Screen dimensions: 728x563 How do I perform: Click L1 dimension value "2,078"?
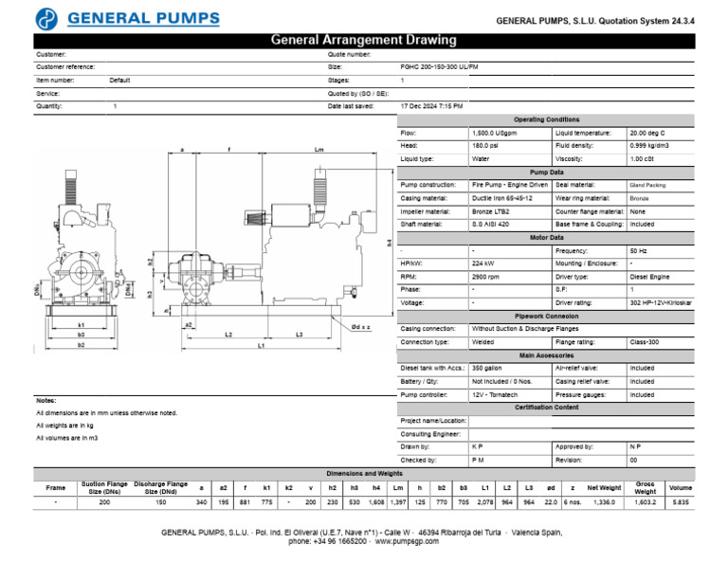[x=485, y=502]
